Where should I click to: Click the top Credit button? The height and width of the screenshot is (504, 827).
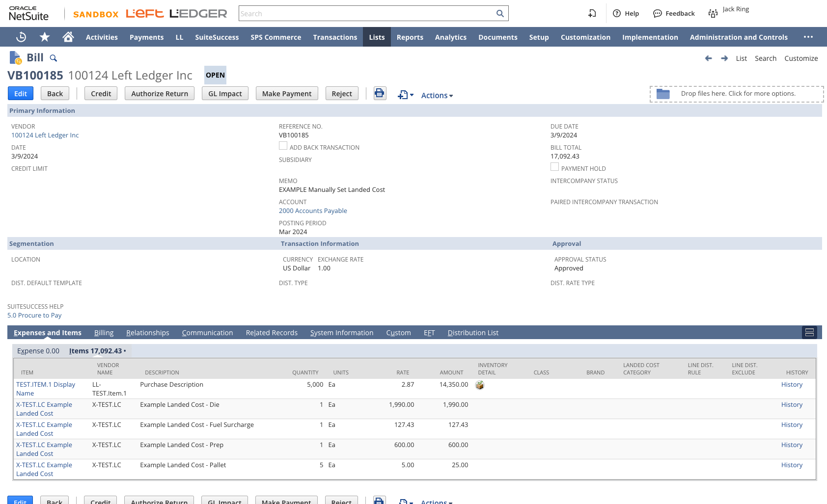(x=101, y=93)
